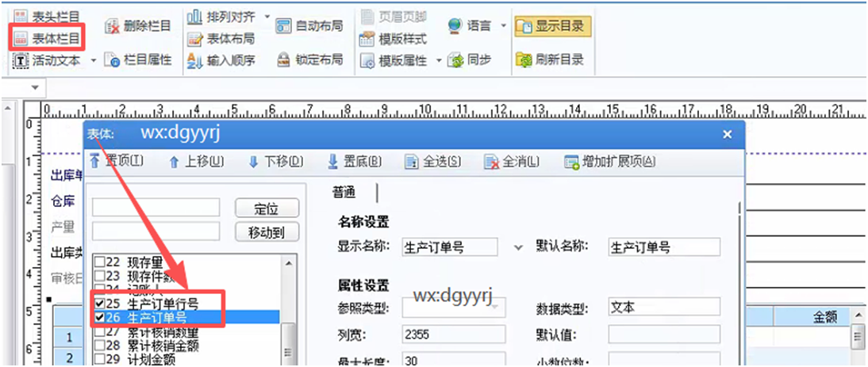Screen dimensions: 868x367
Task: Click 全消 deselect all
Action: (x=512, y=162)
